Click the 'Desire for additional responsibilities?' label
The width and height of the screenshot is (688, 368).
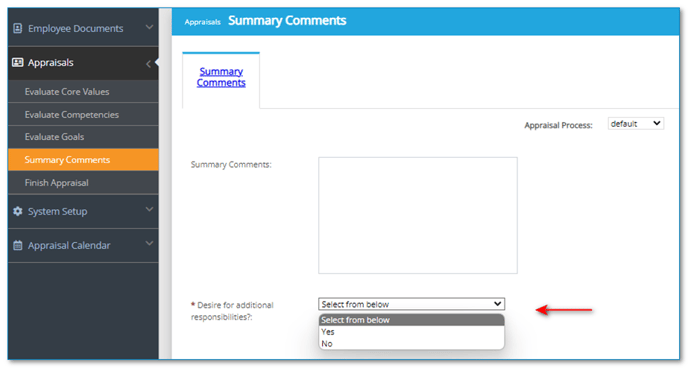(x=232, y=311)
